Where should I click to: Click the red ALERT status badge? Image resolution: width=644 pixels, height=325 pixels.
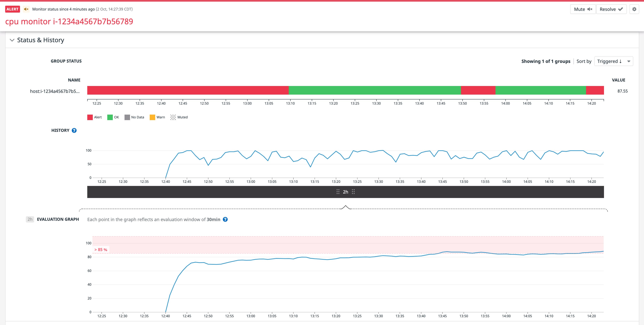tap(12, 9)
